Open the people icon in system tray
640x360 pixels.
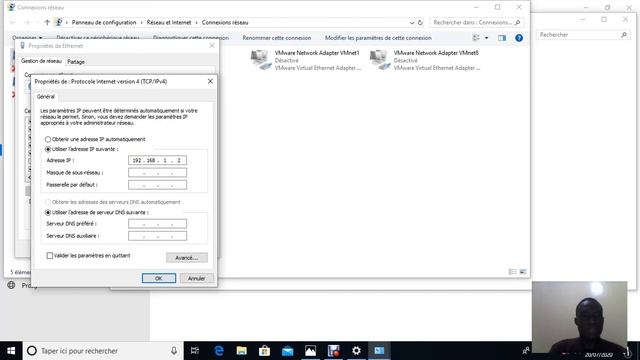tap(526, 351)
